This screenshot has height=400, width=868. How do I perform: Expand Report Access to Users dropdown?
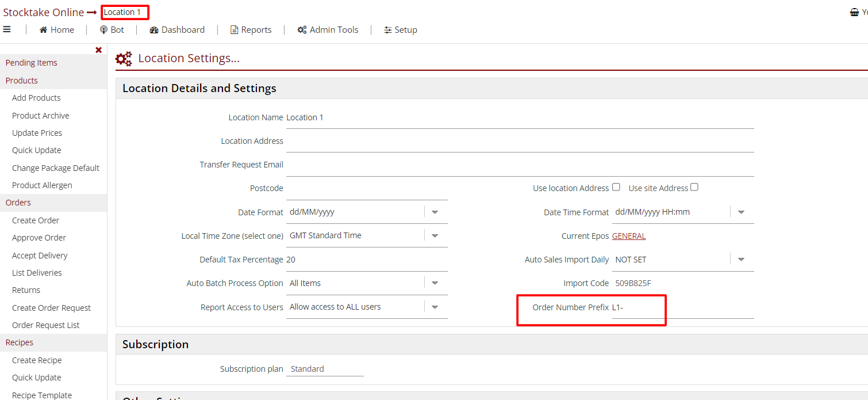click(x=435, y=307)
